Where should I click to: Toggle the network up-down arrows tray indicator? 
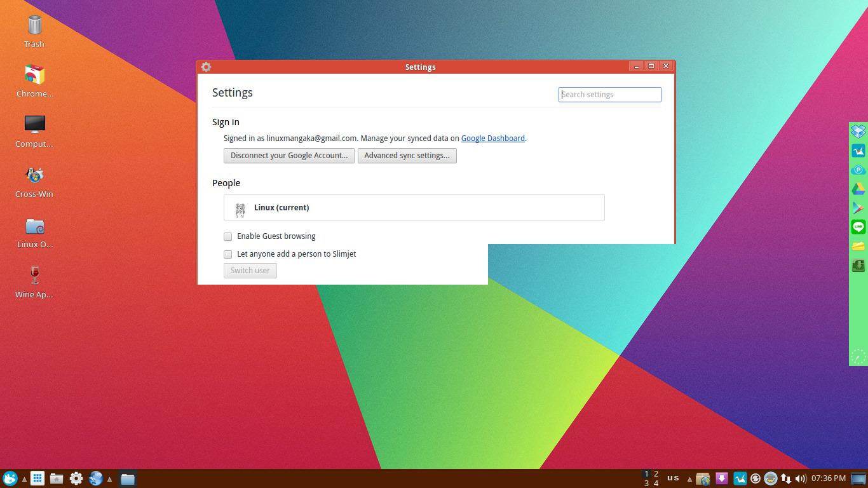tap(785, 478)
